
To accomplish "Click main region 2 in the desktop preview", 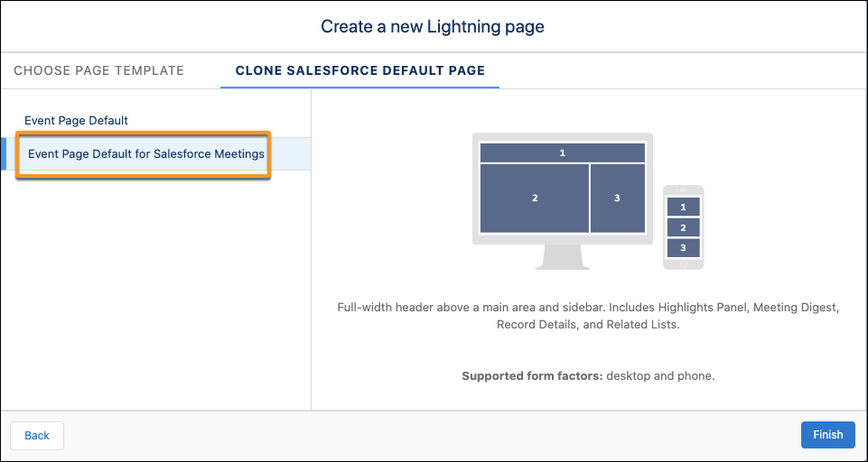I will point(535,198).
